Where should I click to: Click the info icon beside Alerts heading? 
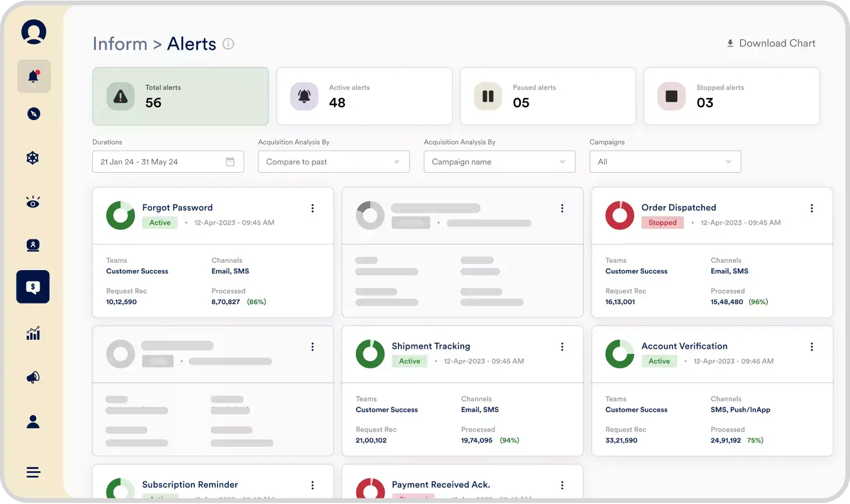(228, 44)
